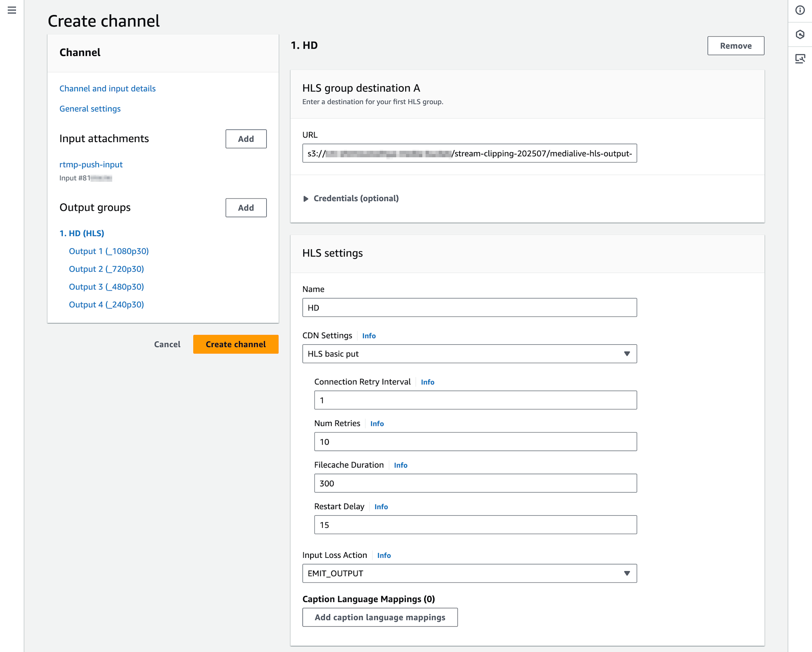Open Info for Num Retries

click(377, 423)
